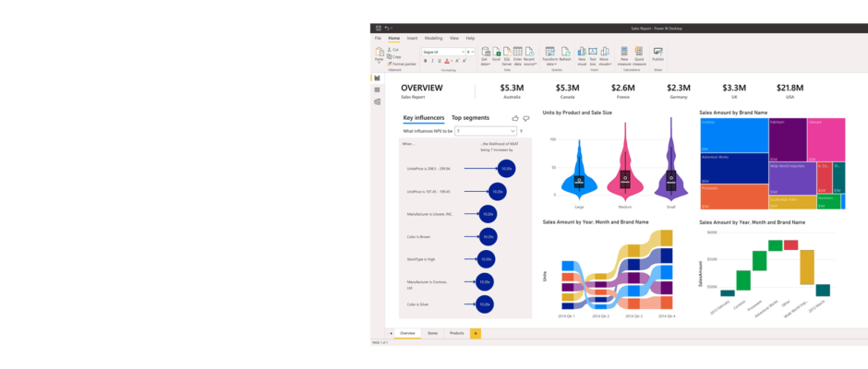Open the Modeling ribbon tab

(x=433, y=38)
